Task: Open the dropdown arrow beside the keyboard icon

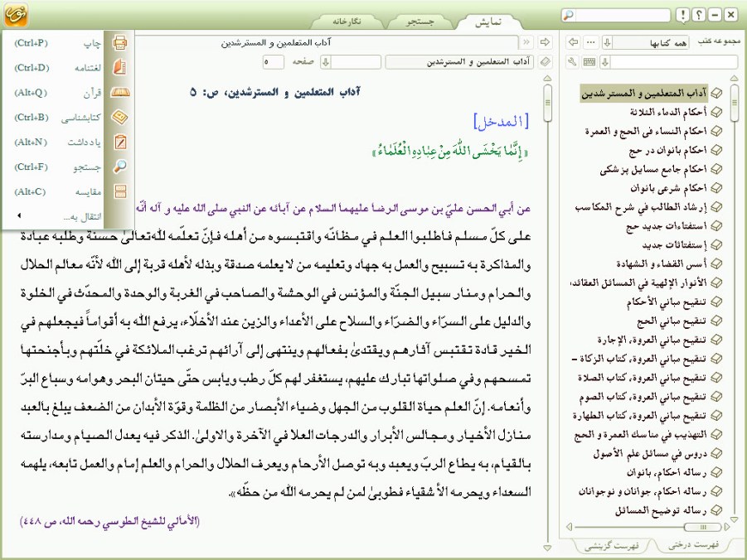Action: click(605, 62)
